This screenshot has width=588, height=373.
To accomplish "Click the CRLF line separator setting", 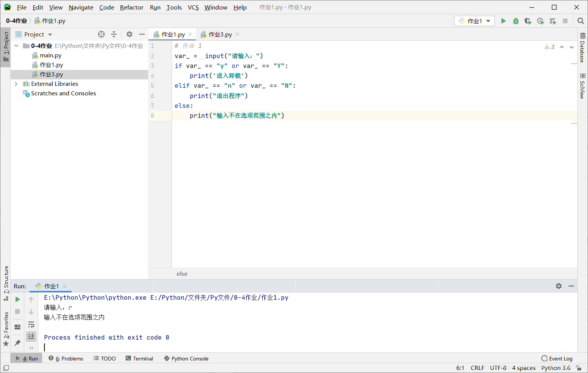I will pos(477,368).
